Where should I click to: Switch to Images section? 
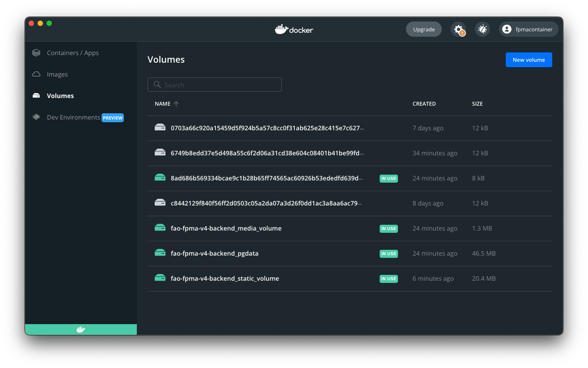57,74
